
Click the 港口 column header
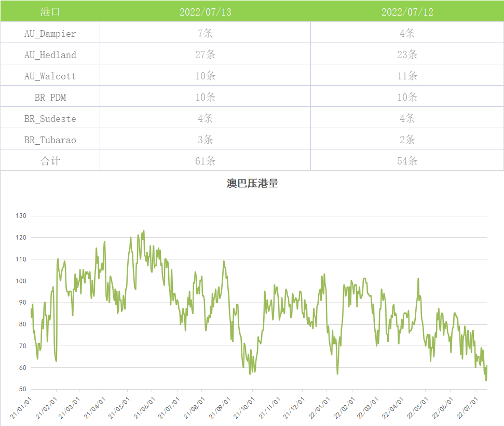(50, 12)
